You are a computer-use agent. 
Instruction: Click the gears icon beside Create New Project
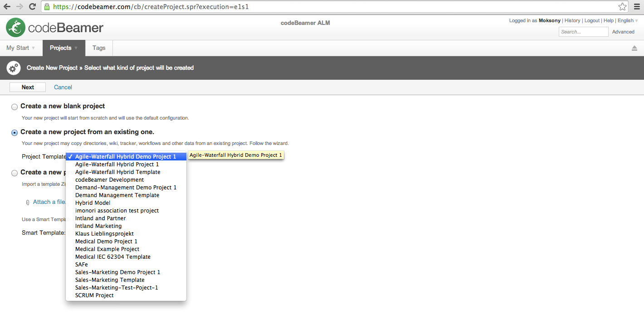tap(14, 68)
